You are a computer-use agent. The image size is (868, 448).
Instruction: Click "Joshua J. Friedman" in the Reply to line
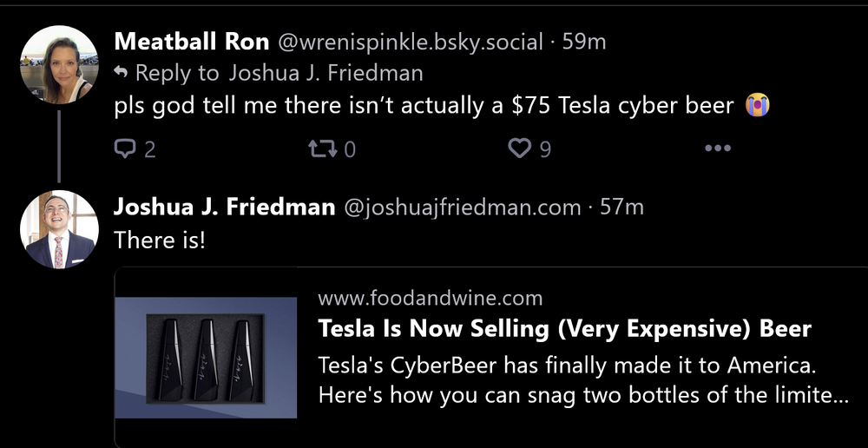326,74
